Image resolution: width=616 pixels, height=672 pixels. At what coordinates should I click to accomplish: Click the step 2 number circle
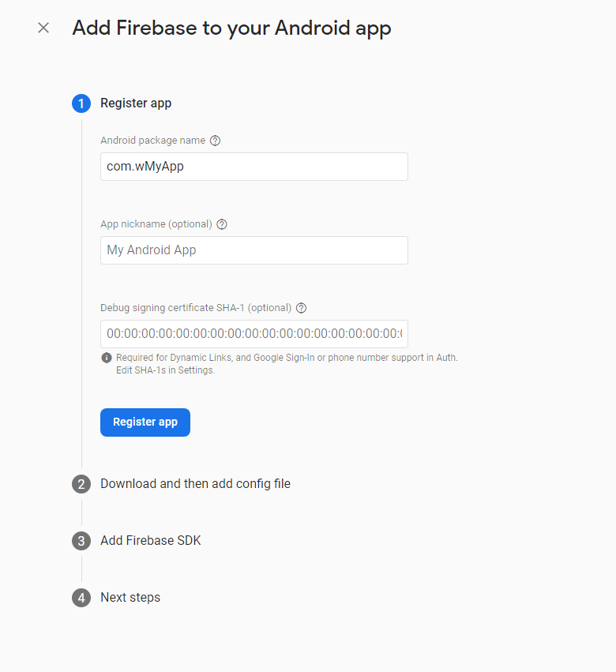point(81,484)
